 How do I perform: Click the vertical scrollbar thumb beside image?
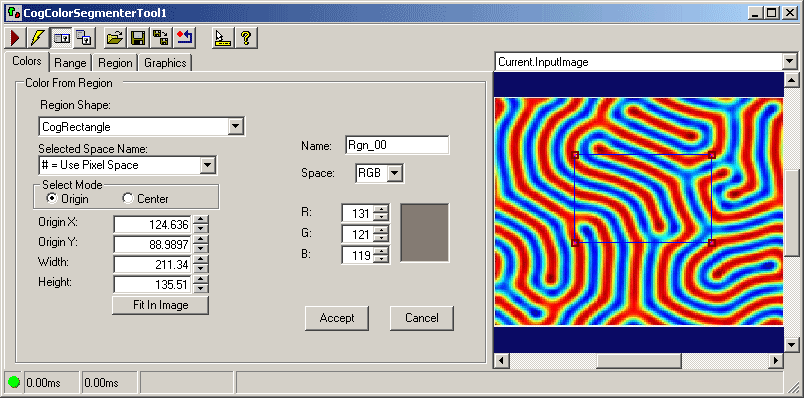click(792, 212)
